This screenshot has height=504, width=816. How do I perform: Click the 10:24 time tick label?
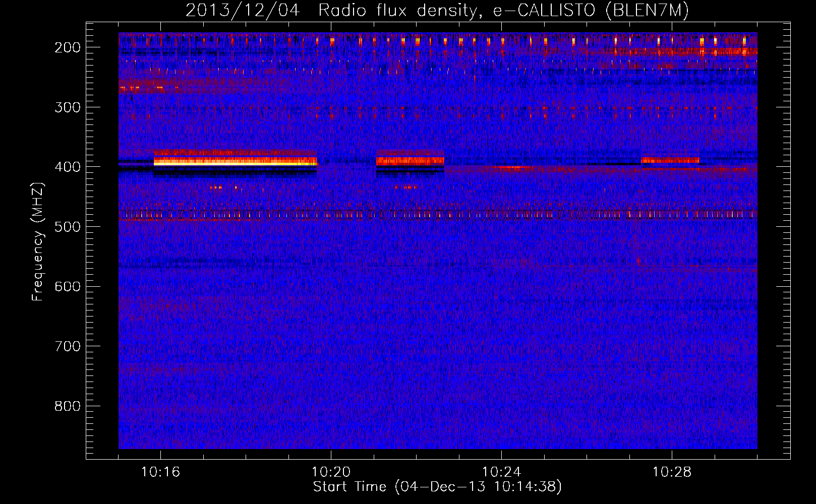coord(501,472)
